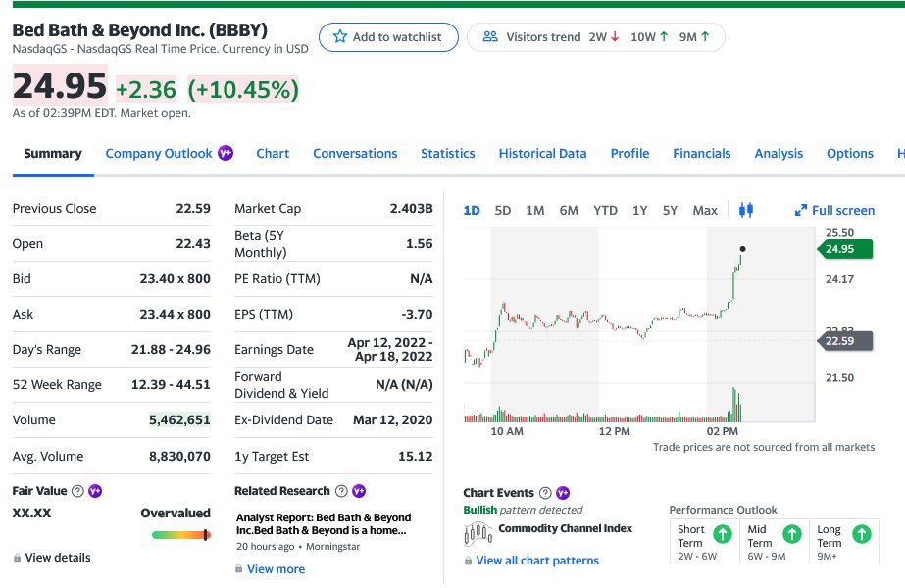Click View all chart patterns link

537,561
